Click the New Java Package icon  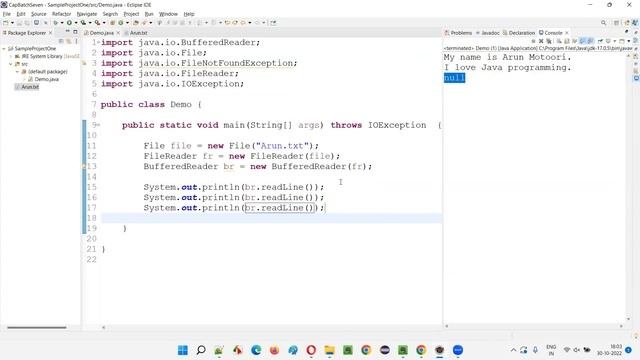112,23
